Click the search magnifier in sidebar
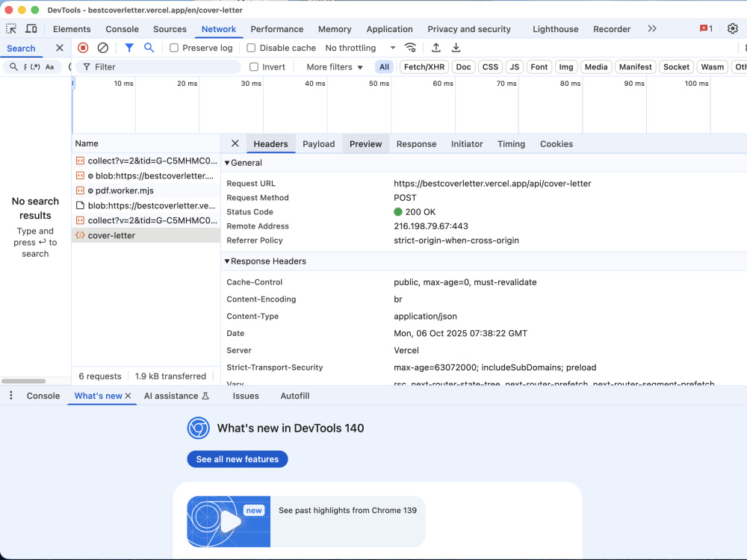This screenshot has width=747, height=560. pos(13,66)
